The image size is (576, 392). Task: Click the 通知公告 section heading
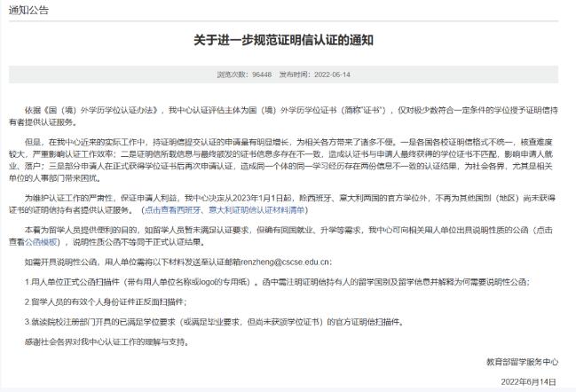(28, 11)
